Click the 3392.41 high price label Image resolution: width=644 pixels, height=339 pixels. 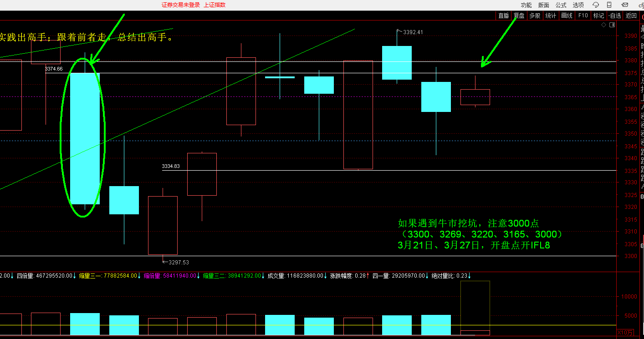pyautogui.click(x=413, y=32)
